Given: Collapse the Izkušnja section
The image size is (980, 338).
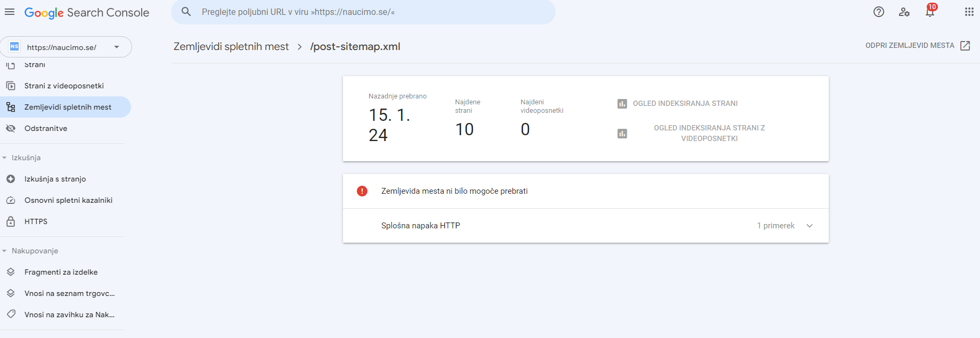Looking at the screenshot, I should 4,158.
